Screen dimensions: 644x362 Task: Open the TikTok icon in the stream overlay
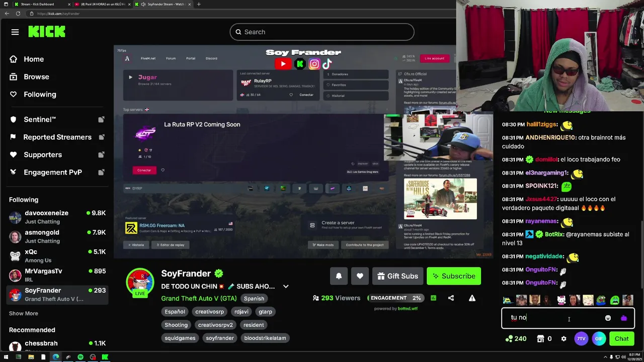click(327, 64)
